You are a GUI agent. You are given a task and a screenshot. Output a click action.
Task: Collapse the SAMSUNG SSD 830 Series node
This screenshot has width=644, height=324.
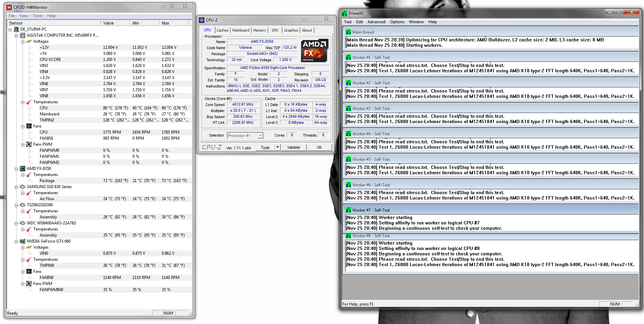(16, 187)
